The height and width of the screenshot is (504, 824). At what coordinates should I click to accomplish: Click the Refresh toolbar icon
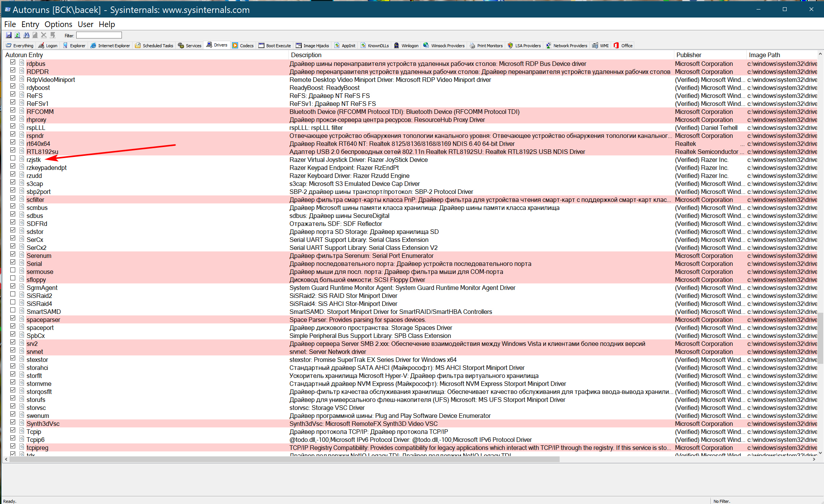pos(17,35)
